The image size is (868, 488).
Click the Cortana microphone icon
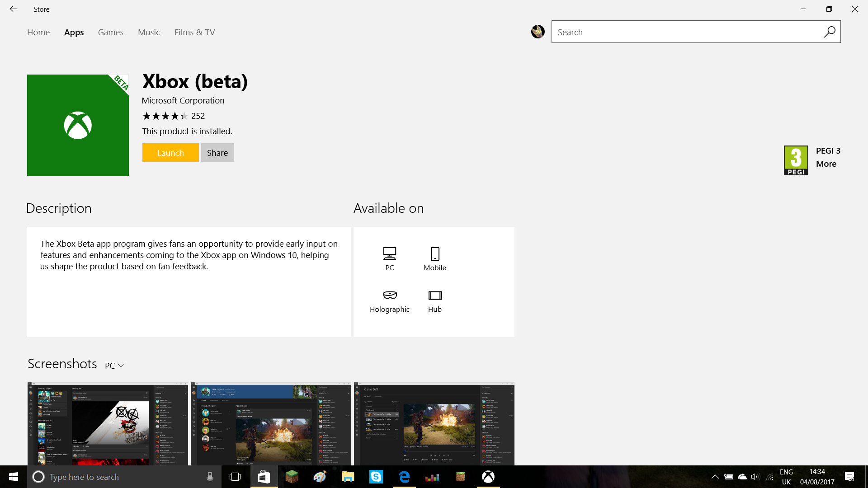(x=210, y=477)
